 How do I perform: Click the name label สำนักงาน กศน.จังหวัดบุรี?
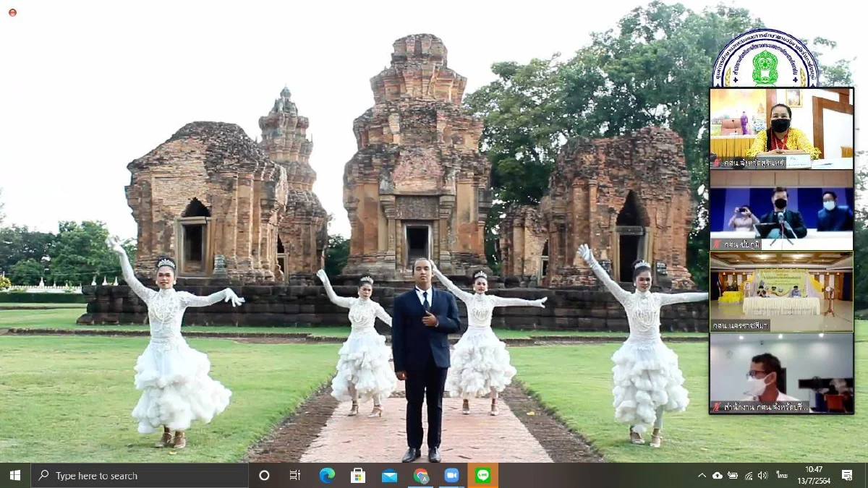[x=765, y=407]
